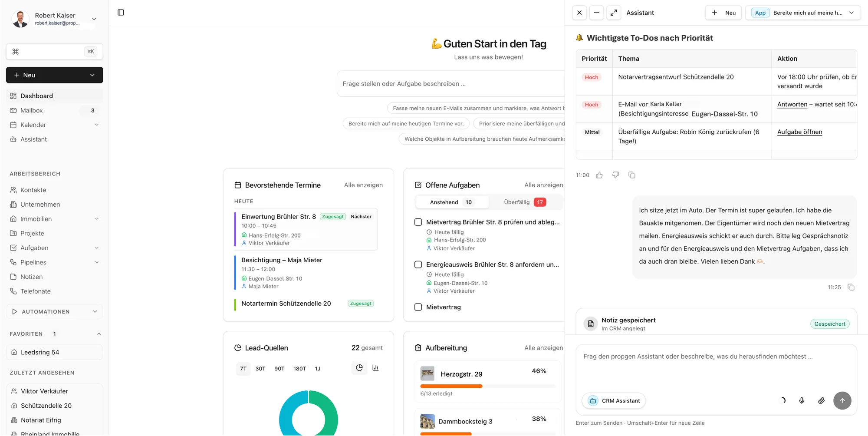
Task: Copy the 11:25 user message
Action: tap(851, 287)
